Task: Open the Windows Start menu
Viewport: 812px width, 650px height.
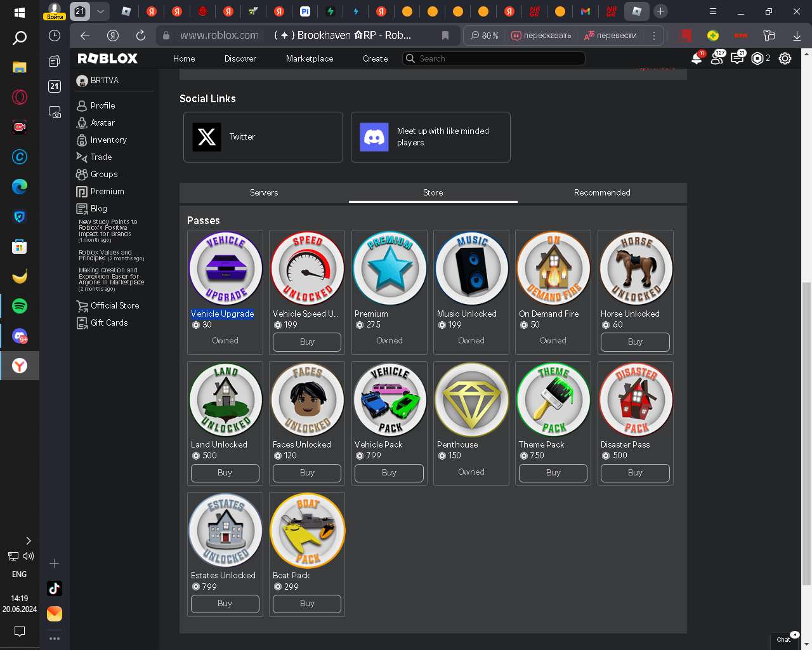Action: (x=20, y=12)
